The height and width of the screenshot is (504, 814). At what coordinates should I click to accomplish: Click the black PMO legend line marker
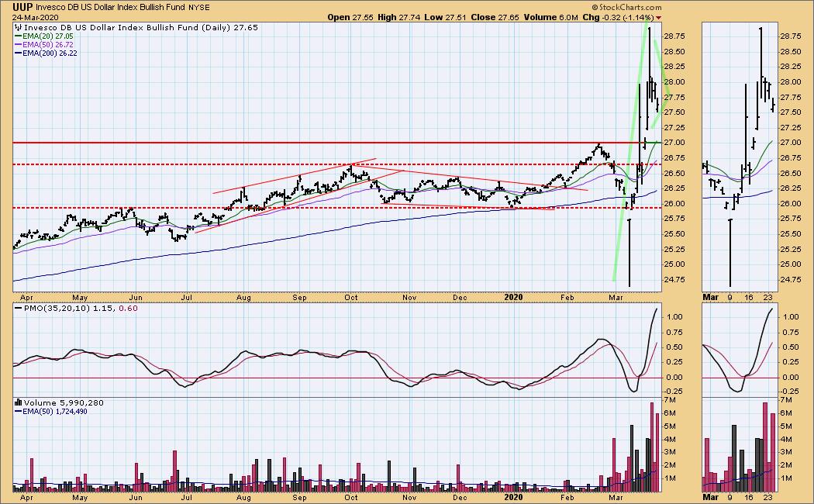coord(19,309)
